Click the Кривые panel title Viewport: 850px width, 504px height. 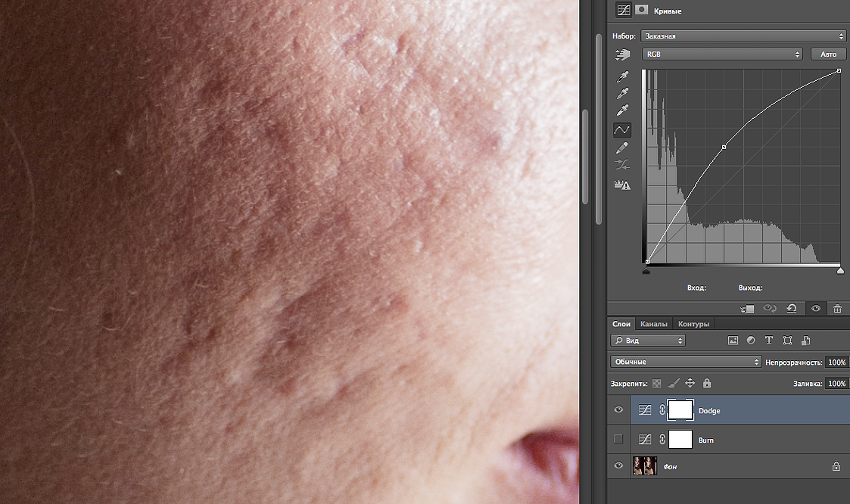tap(668, 11)
